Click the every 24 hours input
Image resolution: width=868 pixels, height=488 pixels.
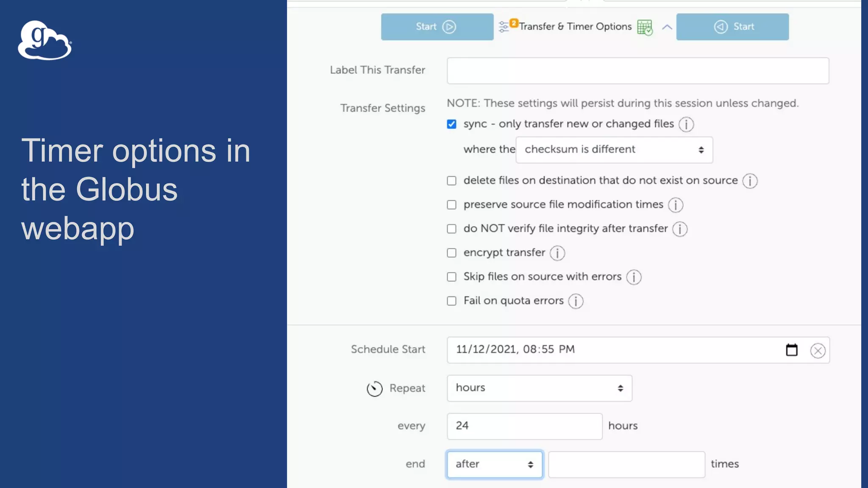pyautogui.click(x=524, y=426)
